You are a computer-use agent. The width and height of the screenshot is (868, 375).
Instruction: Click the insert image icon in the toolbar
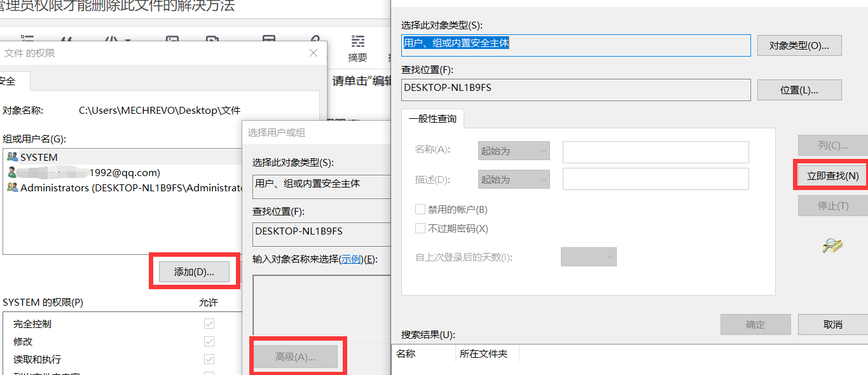(x=172, y=39)
